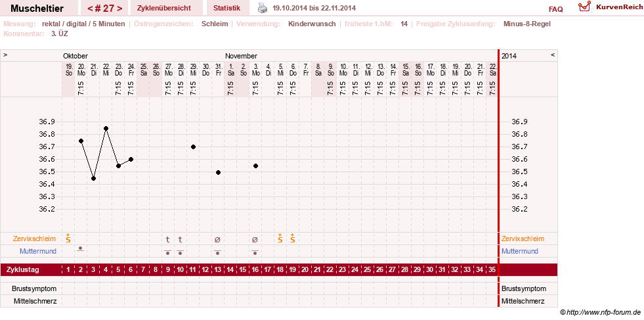This screenshot has height=320, width=644.
Task: Click the right Brustsymptom row label
Action: [x=524, y=288]
